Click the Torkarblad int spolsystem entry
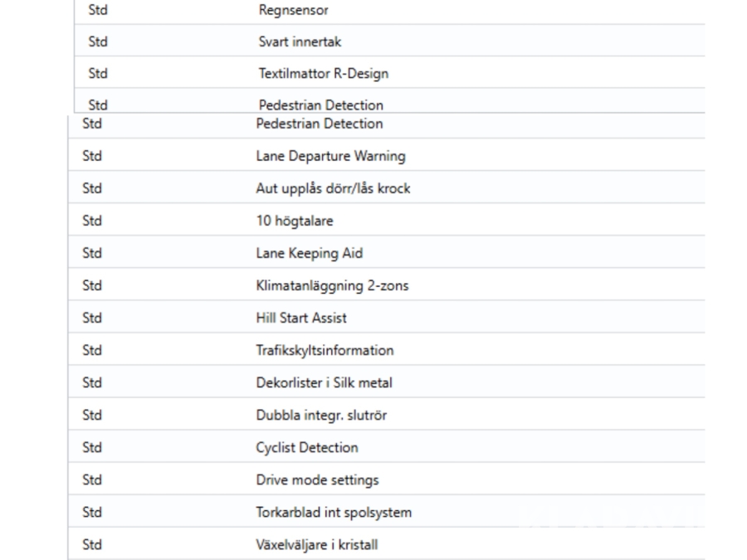This screenshot has width=747, height=560. (x=334, y=512)
